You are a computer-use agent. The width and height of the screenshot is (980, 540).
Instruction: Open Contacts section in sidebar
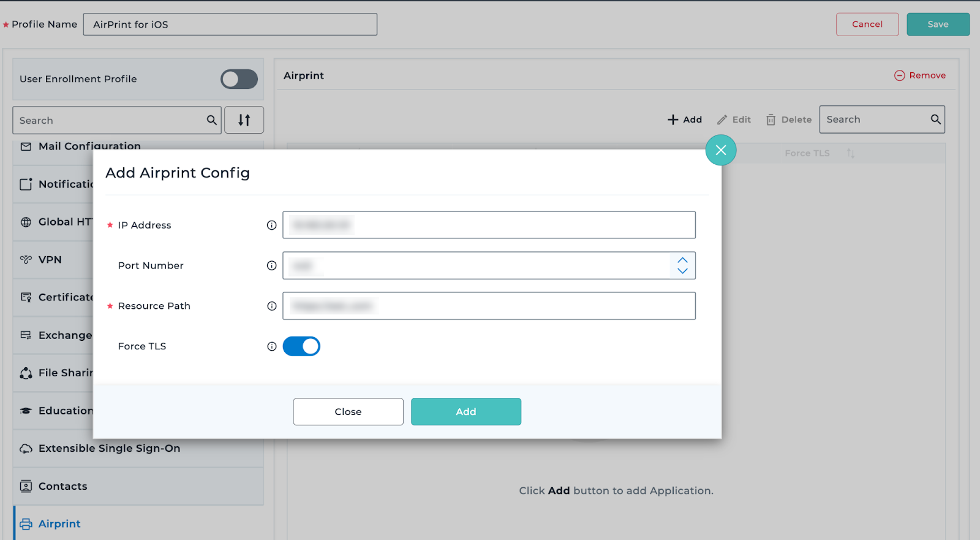click(x=138, y=486)
